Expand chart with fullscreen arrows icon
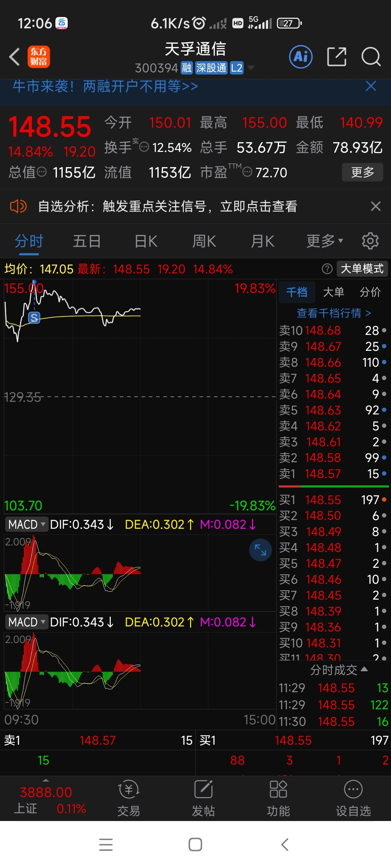Screen dimensions: 391x868 click(x=260, y=550)
